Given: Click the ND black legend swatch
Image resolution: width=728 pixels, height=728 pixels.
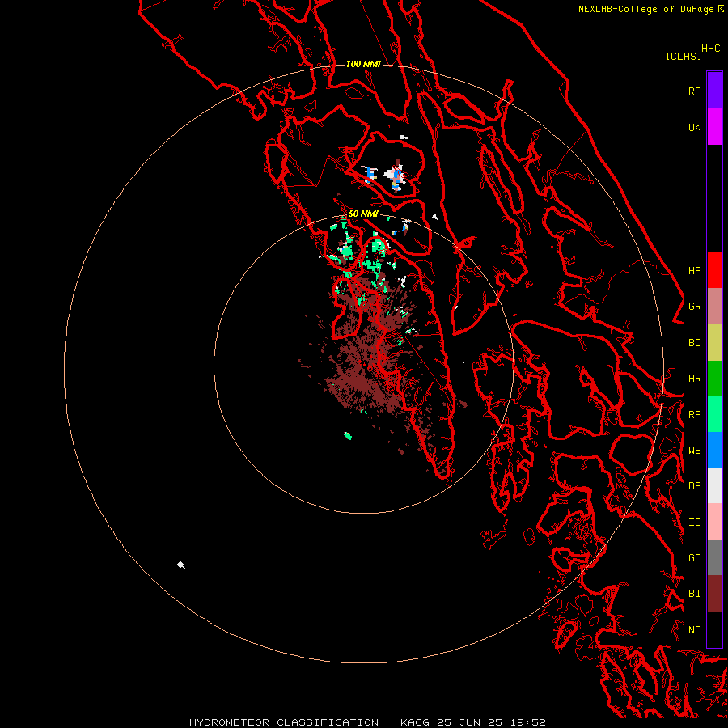Looking at the screenshot, I should [714, 629].
